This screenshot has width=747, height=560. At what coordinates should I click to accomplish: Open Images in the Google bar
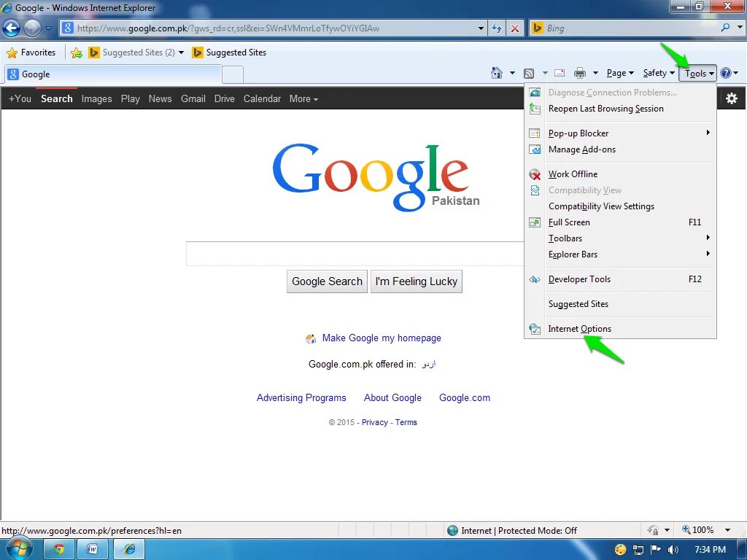[x=97, y=98]
